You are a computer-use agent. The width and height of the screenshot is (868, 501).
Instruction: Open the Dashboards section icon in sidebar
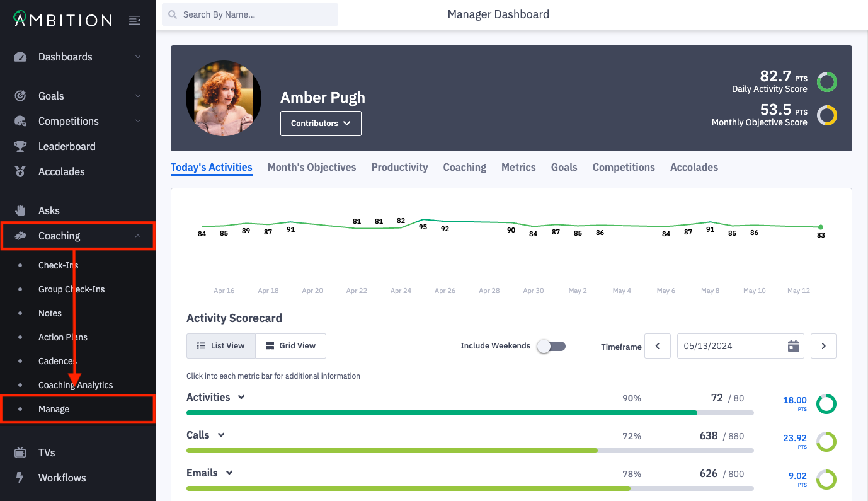coord(21,57)
